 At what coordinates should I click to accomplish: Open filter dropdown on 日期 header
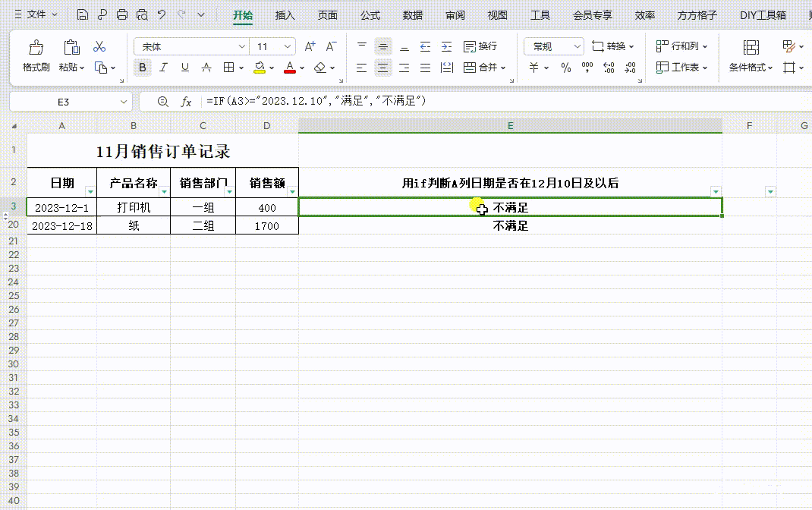(90, 191)
